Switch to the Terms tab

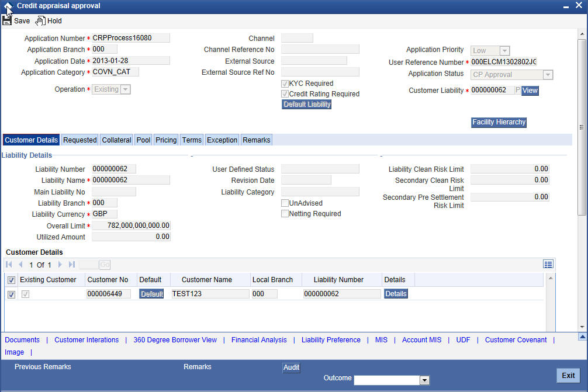click(192, 140)
